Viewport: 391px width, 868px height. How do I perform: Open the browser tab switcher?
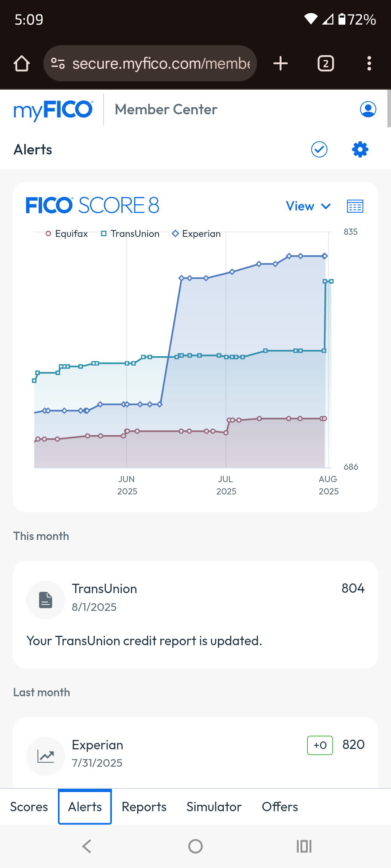(326, 63)
